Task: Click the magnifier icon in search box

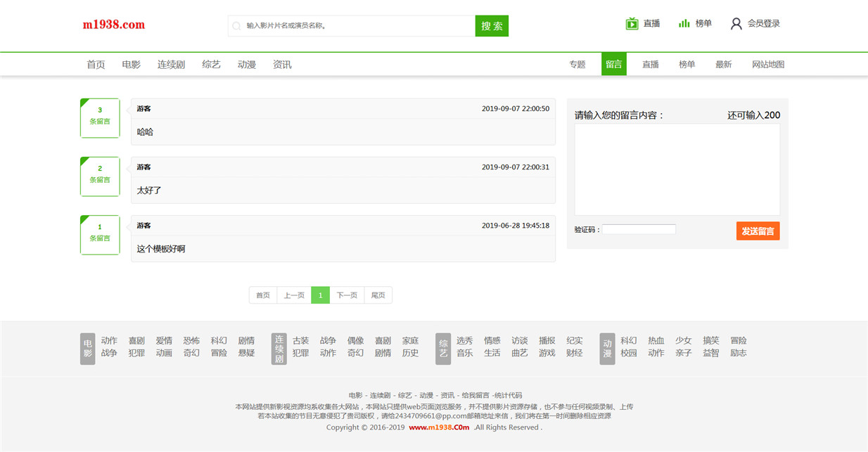Action: pyautogui.click(x=236, y=26)
